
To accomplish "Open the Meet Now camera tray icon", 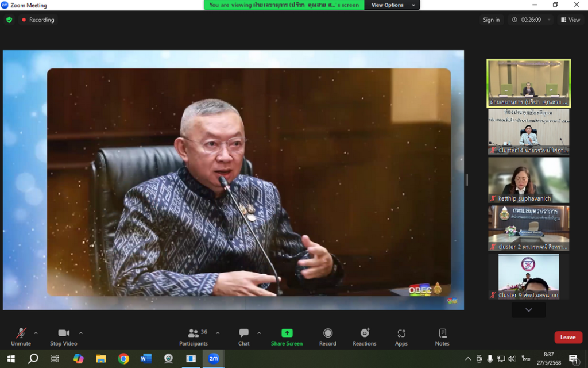I will [x=479, y=359].
